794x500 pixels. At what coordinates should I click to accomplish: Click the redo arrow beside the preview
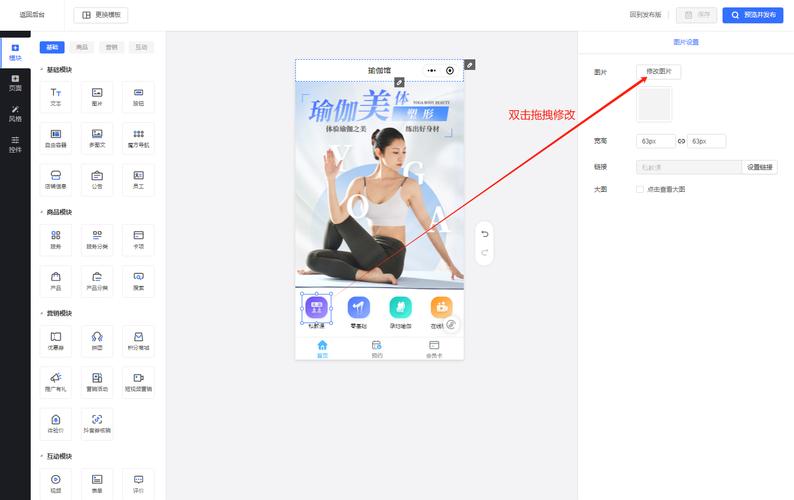click(485, 252)
